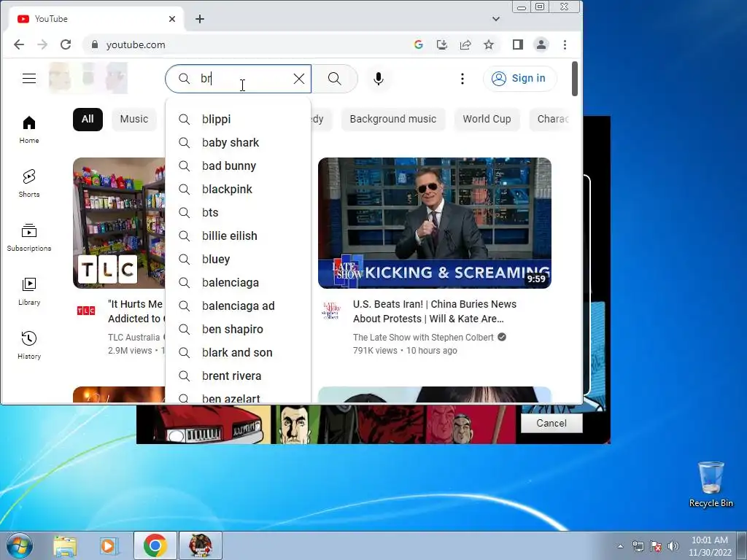Screen dimensions: 747x560
Task: Click the TLC channel avatar
Action: coord(86,311)
